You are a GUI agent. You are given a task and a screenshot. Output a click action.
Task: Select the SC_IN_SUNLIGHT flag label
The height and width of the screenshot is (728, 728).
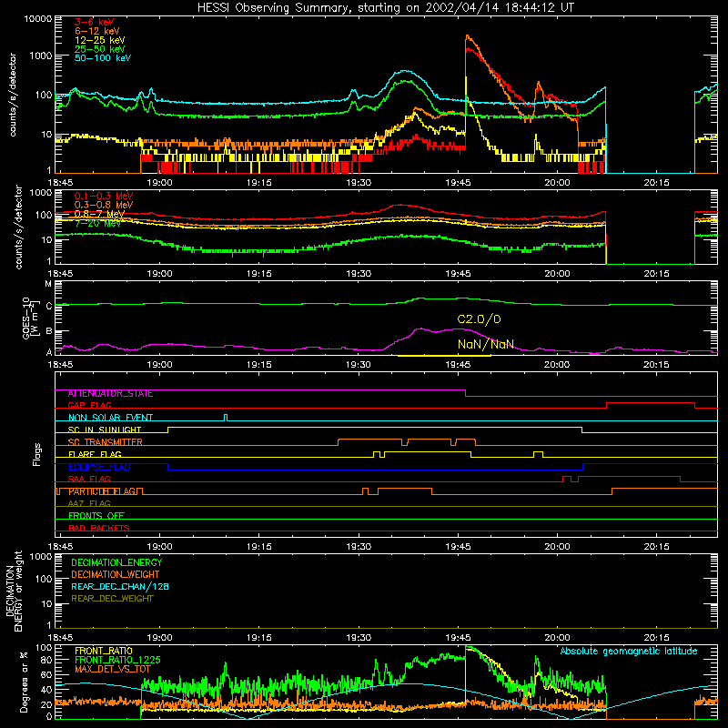point(105,430)
